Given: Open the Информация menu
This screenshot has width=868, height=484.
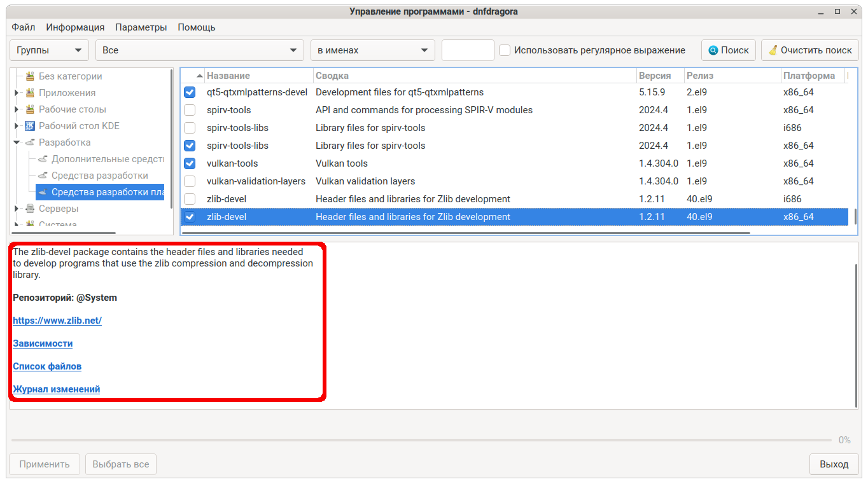Looking at the screenshot, I should [75, 27].
